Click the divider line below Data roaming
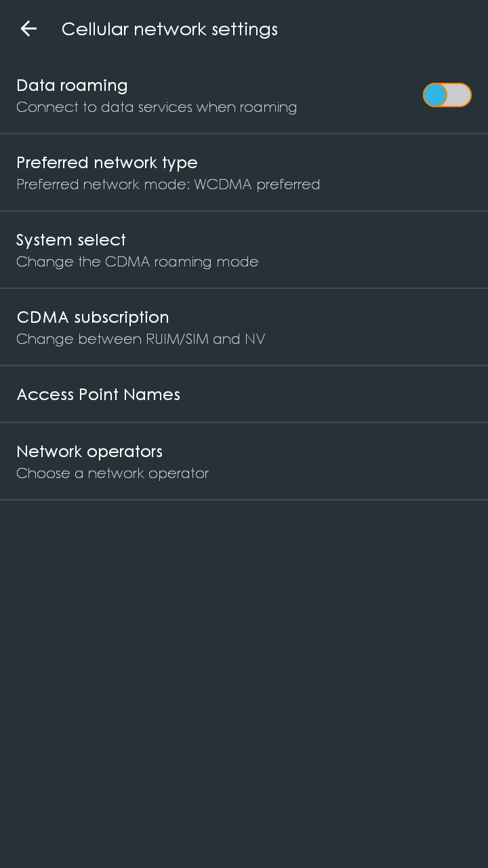488x868 pixels. click(244, 134)
